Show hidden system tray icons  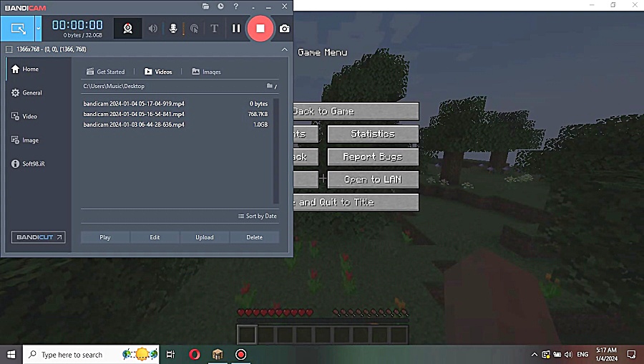click(x=535, y=355)
